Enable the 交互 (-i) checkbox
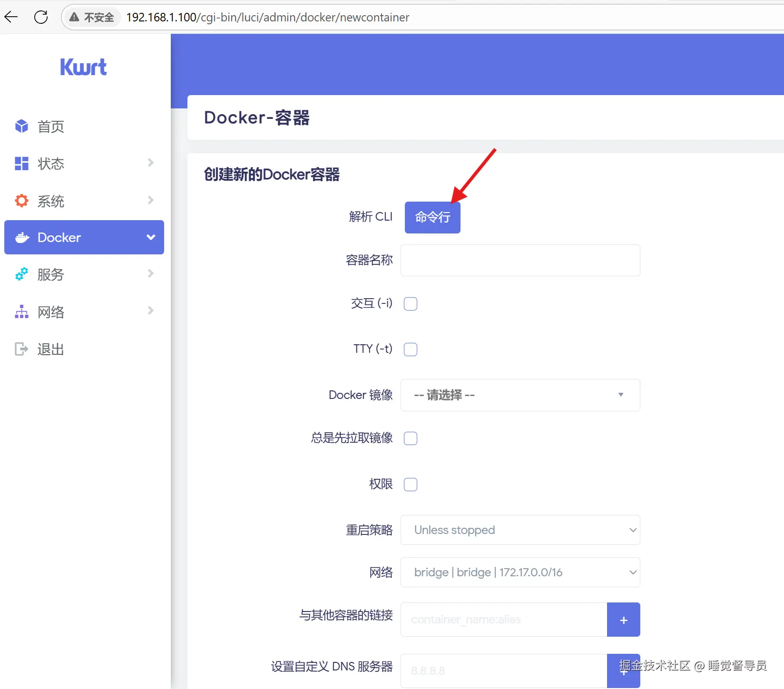This screenshot has height=689, width=784. click(411, 303)
